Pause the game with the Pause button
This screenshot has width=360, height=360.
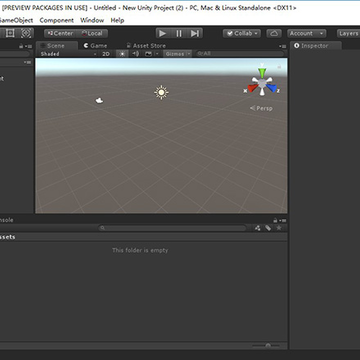click(x=179, y=33)
